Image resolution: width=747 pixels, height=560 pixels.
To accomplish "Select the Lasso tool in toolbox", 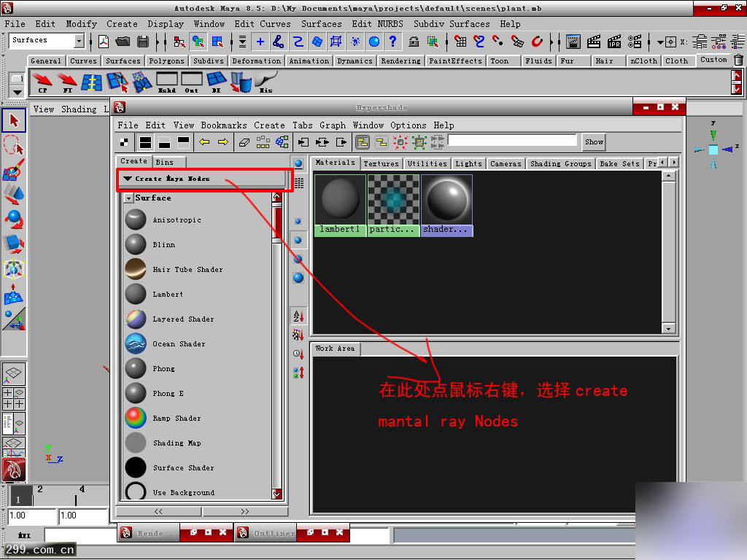I will 14,145.
